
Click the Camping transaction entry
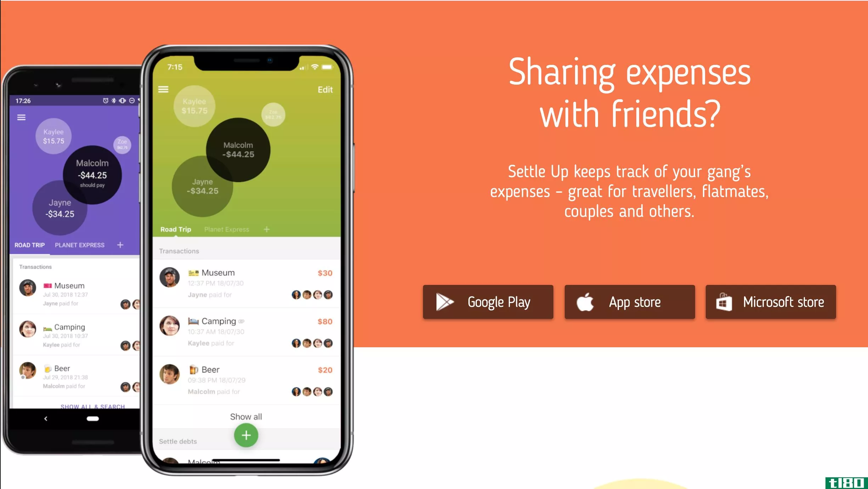pos(246,332)
